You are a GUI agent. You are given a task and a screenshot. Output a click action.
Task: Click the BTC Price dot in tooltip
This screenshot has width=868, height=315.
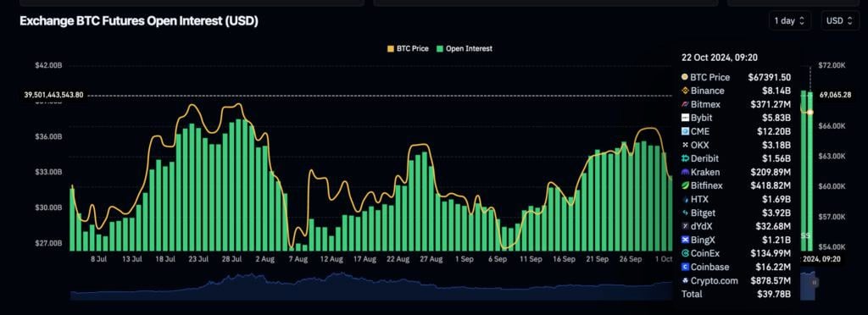(x=685, y=77)
